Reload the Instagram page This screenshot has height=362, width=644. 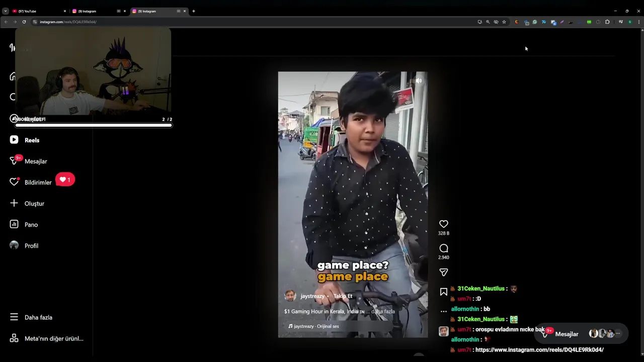tap(24, 22)
